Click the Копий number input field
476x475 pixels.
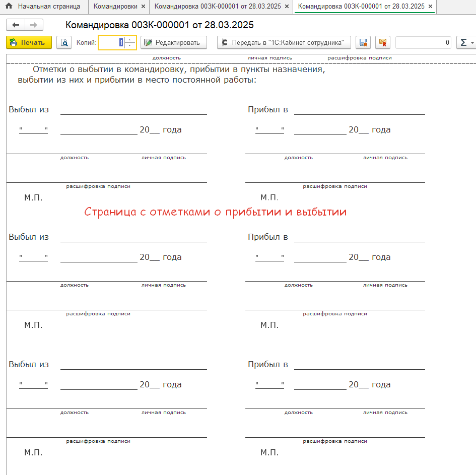click(111, 43)
